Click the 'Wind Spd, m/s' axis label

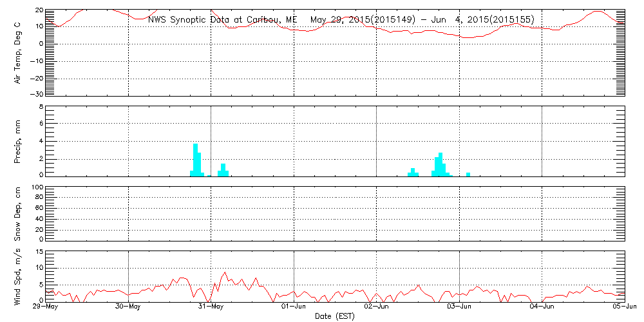coord(17,275)
